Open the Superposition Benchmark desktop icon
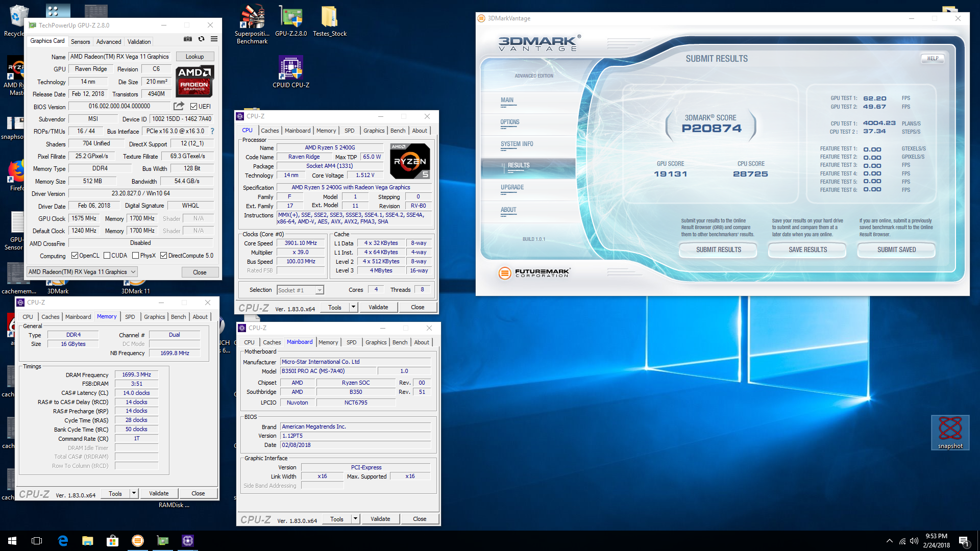Image resolution: width=980 pixels, height=551 pixels. pos(252,24)
